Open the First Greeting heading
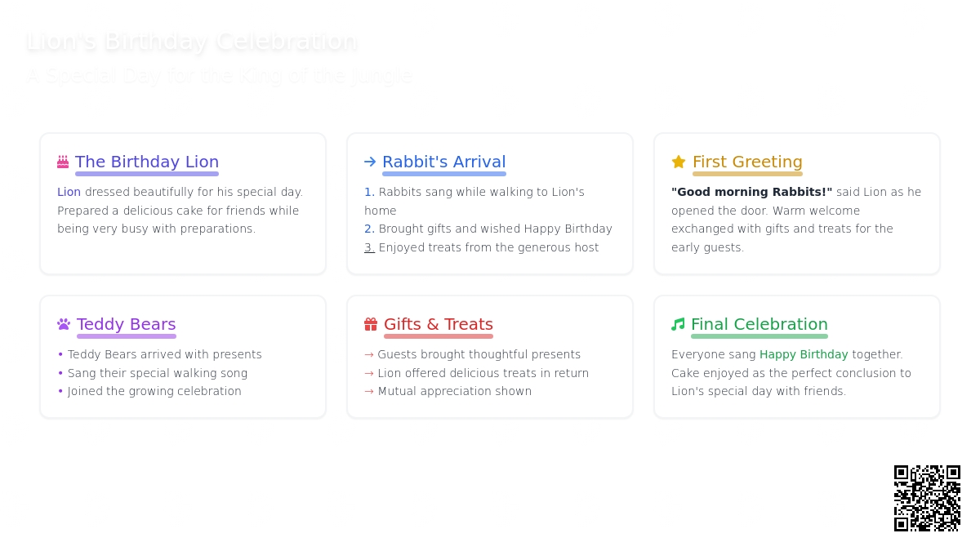 pos(747,162)
